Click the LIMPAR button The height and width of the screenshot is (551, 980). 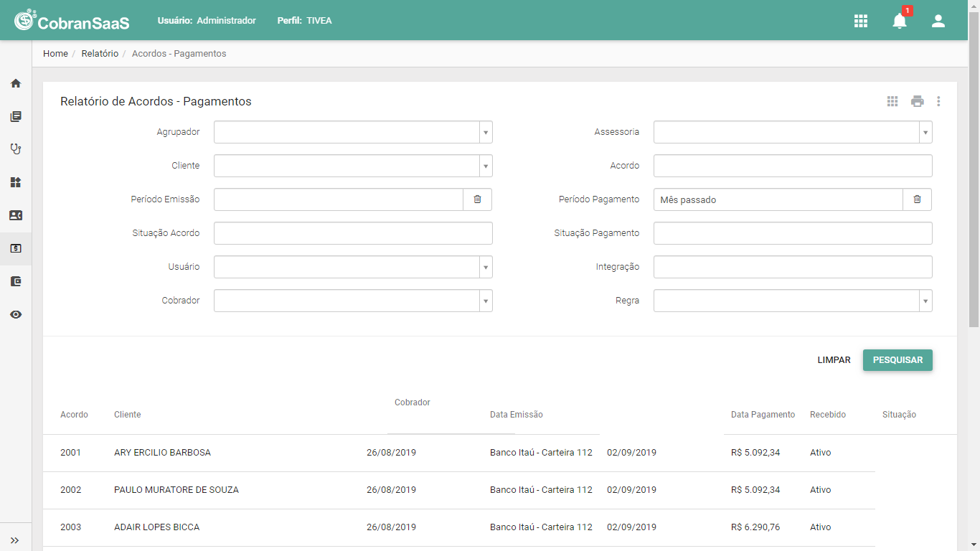[834, 360]
